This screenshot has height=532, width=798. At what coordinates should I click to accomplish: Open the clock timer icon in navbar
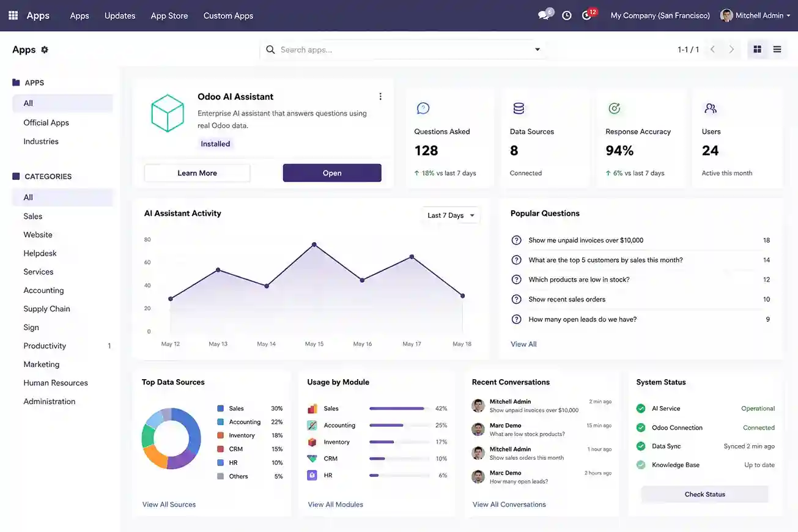[x=567, y=15]
